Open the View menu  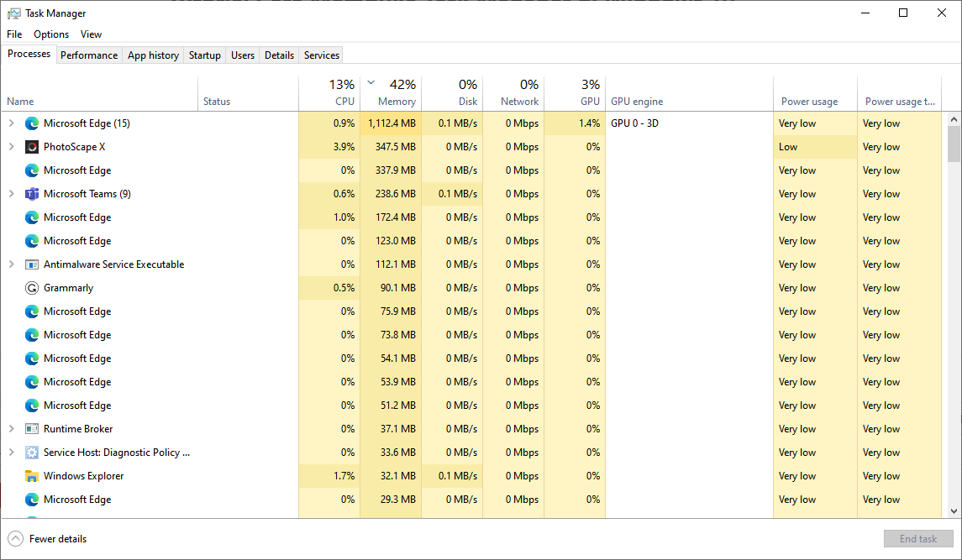tap(91, 34)
